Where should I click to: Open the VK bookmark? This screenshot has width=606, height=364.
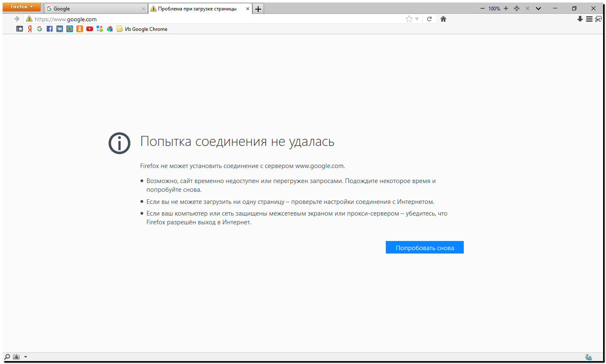(x=60, y=29)
